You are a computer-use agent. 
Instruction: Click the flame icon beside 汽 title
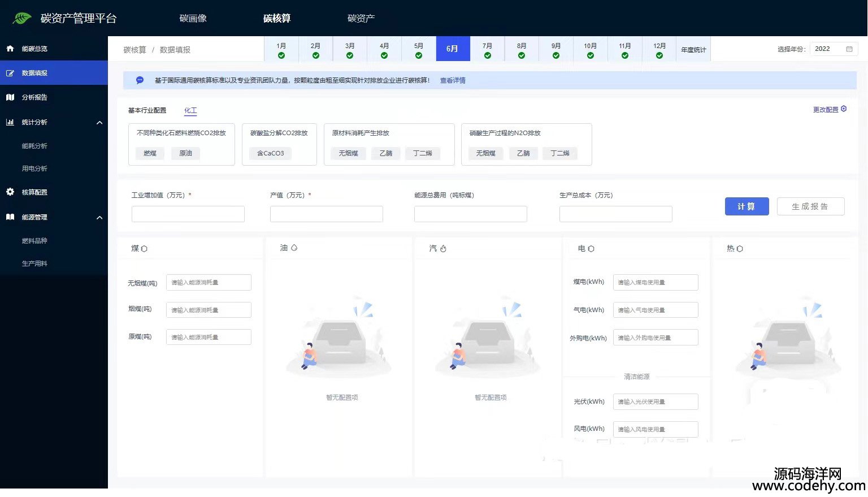(x=443, y=248)
